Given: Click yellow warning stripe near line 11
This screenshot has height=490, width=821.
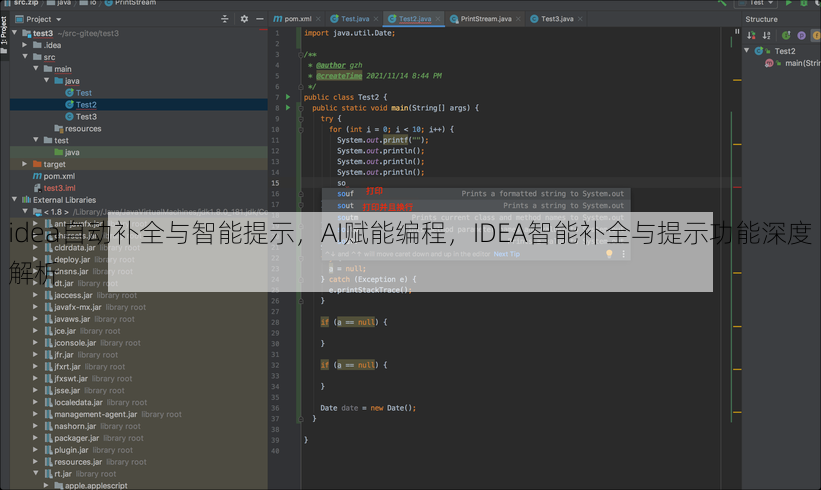Looking at the screenshot, I should pyautogui.click(x=737, y=144).
